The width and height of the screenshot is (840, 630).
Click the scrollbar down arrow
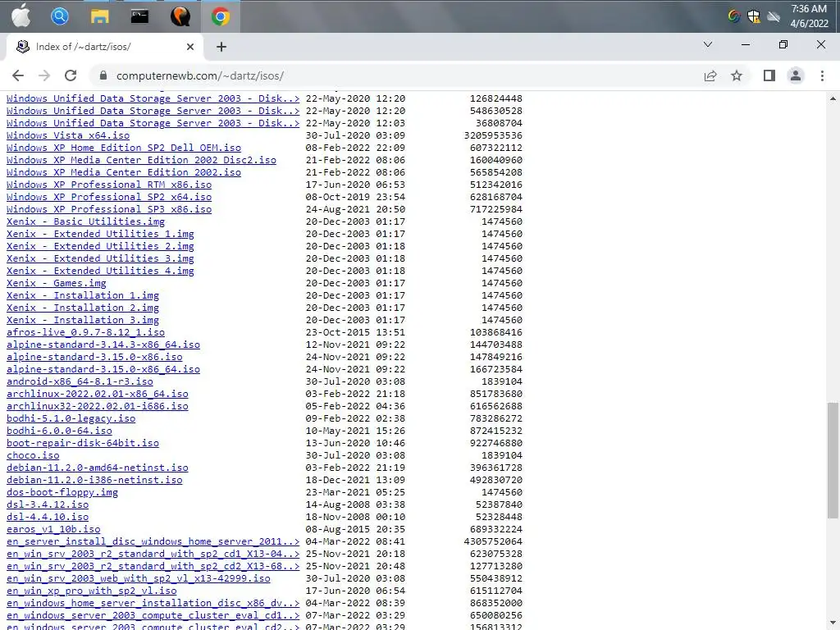pos(833,623)
